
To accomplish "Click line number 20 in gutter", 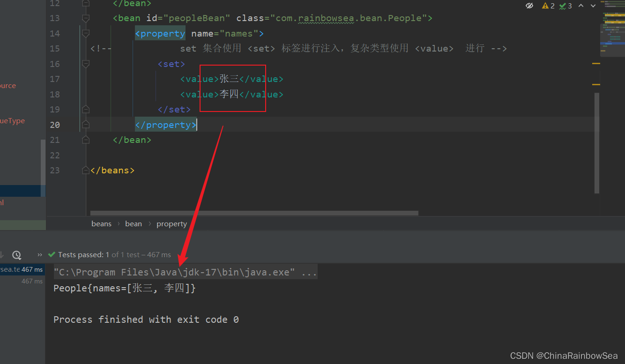I will pos(55,125).
